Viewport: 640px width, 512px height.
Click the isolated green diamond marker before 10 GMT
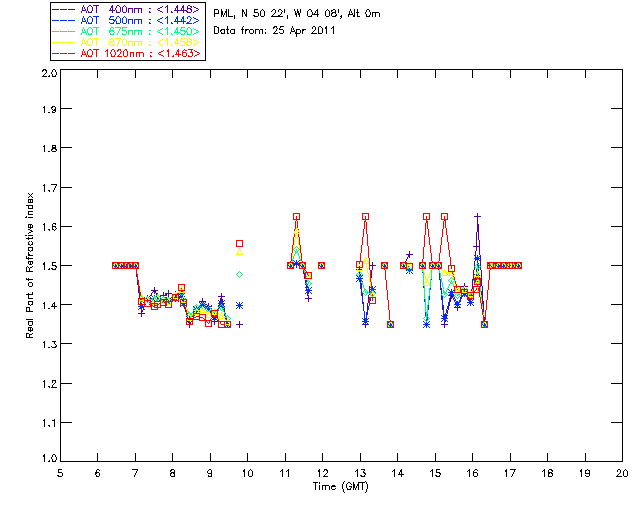240,274
